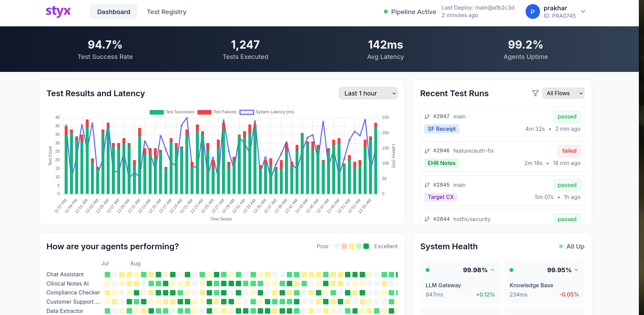The height and width of the screenshot is (315, 644).
Task: Select the EHR Notes flow tag
Action: 442,163
